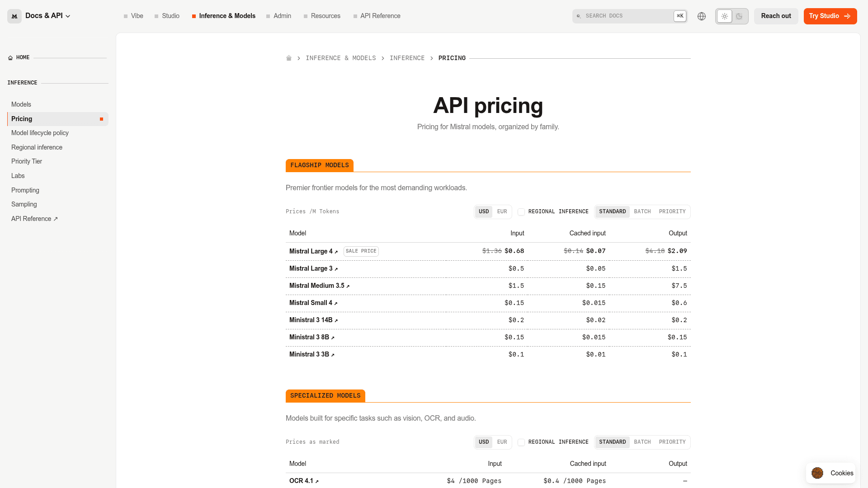Click the SALE PRICE badge

(361, 251)
